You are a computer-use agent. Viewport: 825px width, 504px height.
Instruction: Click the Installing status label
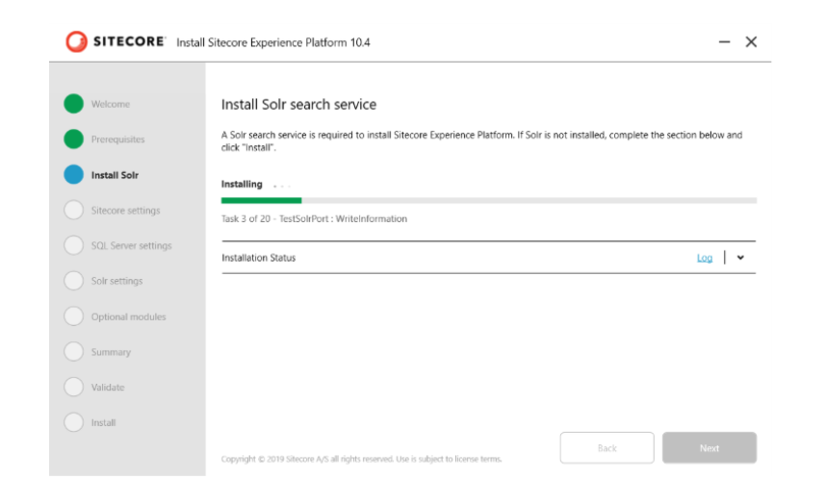(242, 184)
